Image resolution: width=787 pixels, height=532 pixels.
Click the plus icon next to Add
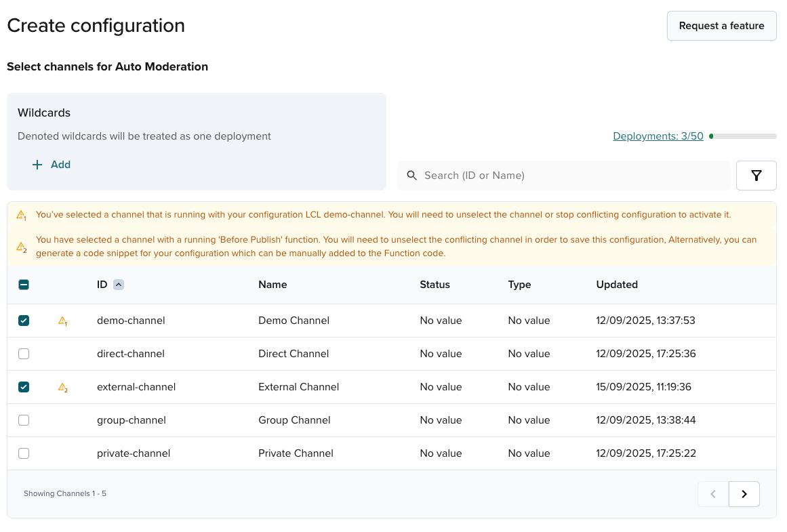(37, 164)
